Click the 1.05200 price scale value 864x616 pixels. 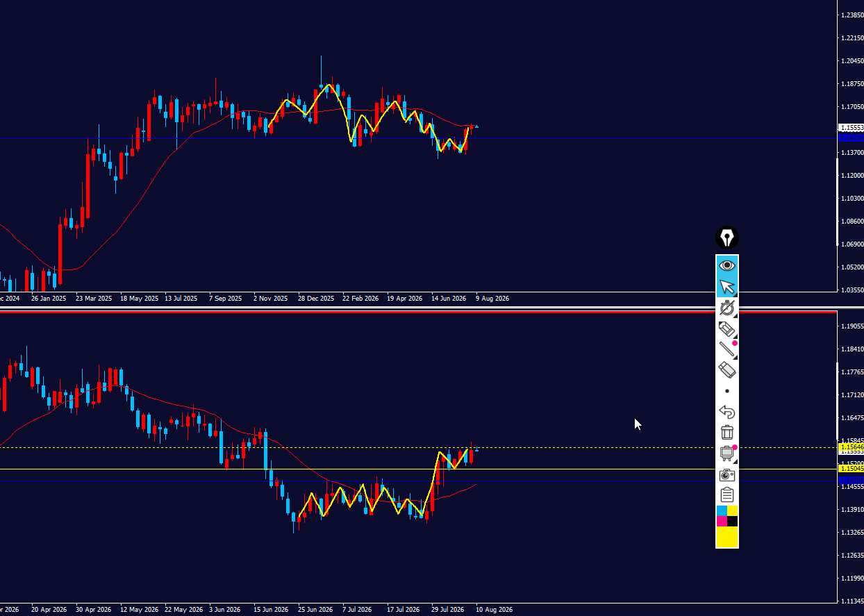click(851, 267)
